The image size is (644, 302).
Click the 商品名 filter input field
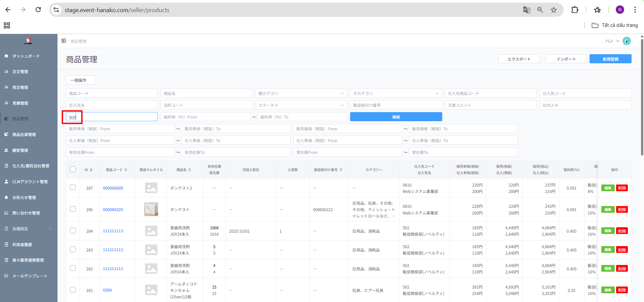coord(206,93)
